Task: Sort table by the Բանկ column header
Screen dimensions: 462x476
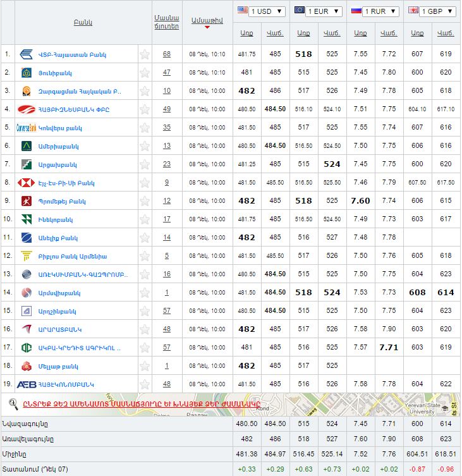Action: point(83,23)
